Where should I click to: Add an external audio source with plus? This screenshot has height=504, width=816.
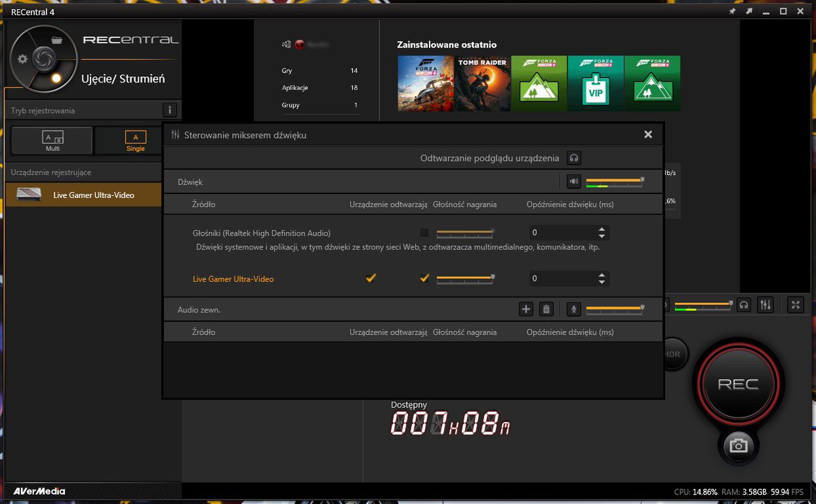pos(525,309)
